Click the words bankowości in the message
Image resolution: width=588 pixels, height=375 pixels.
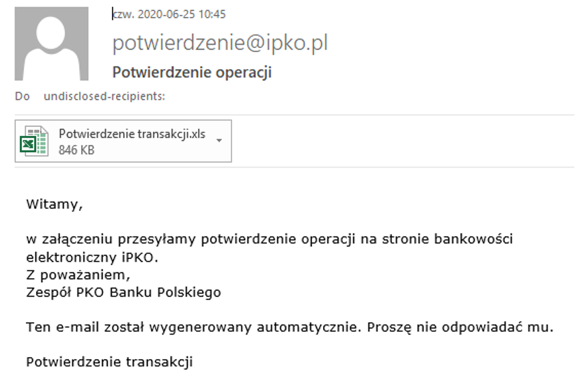point(473,239)
